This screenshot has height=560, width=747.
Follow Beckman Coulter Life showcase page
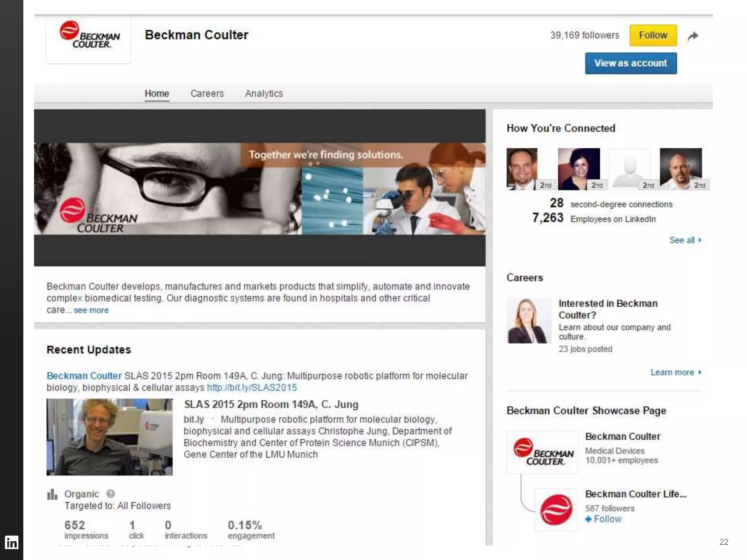coord(603,519)
